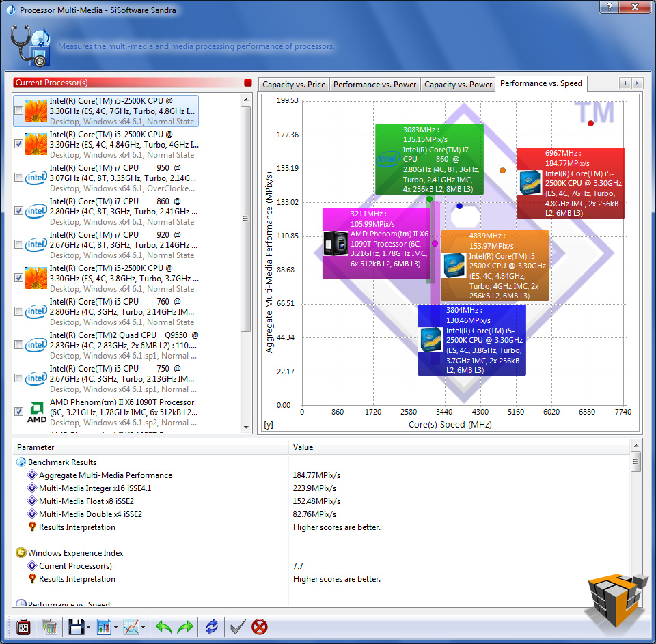
Task: Open help via the title bar question mark
Action: (609, 7)
